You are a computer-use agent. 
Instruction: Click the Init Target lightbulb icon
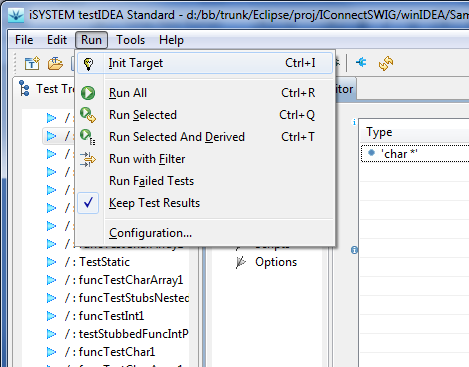coord(88,63)
